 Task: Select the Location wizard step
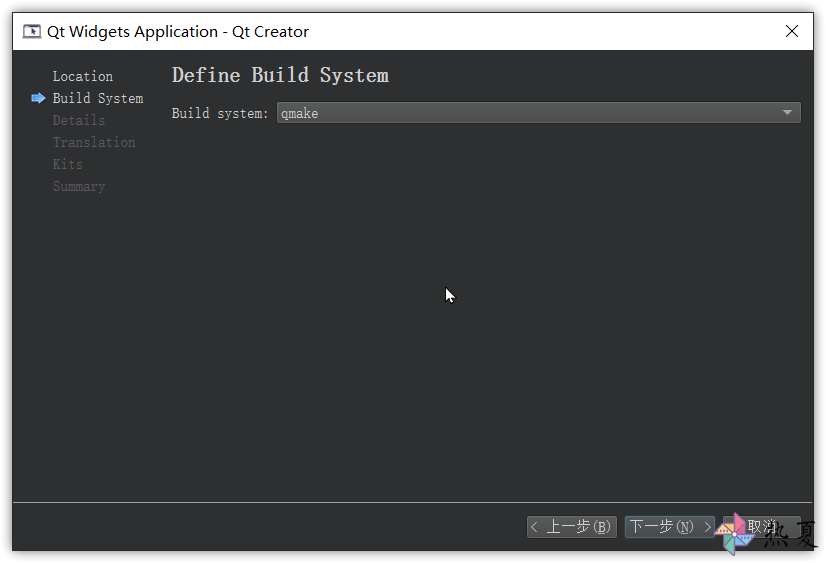(x=83, y=76)
